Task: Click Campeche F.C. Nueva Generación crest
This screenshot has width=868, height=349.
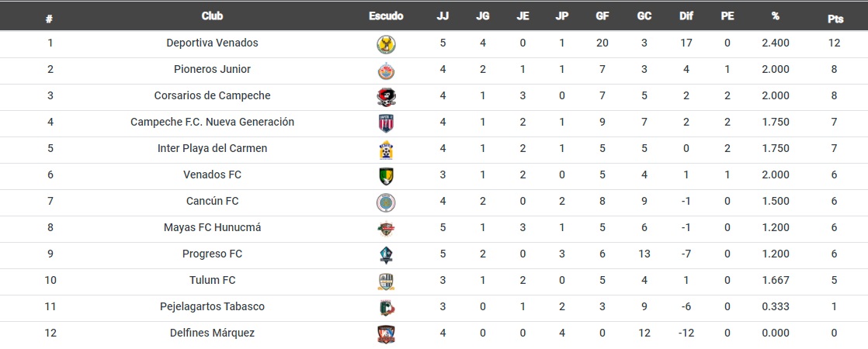Action: pos(386,123)
